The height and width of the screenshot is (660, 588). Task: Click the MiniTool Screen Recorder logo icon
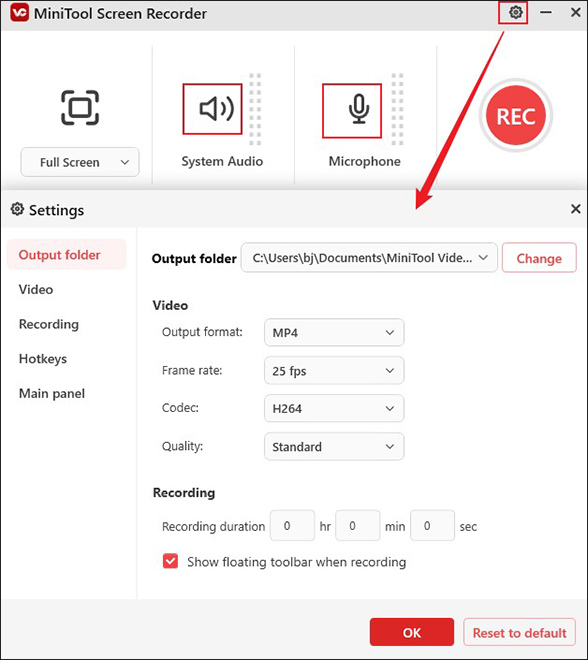pyautogui.click(x=19, y=13)
